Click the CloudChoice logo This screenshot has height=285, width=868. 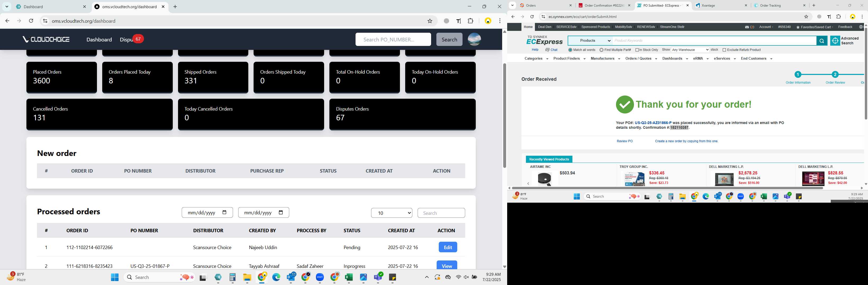pos(46,39)
